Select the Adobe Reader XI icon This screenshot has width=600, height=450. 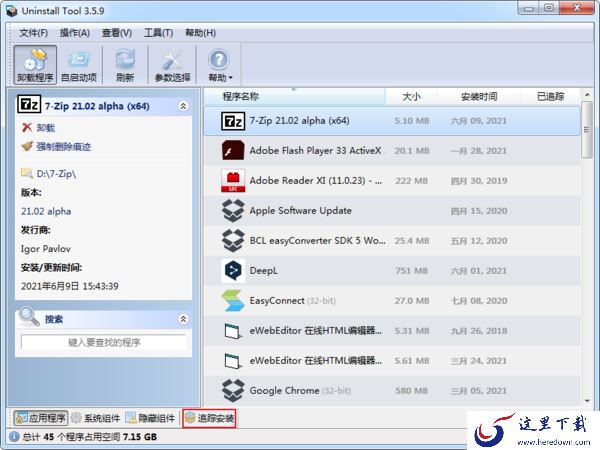(233, 181)
